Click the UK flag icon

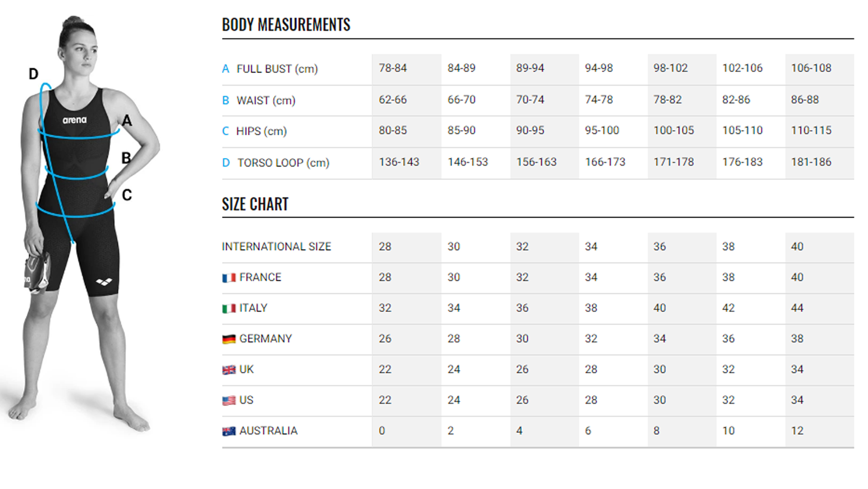[x=228, y=370]
